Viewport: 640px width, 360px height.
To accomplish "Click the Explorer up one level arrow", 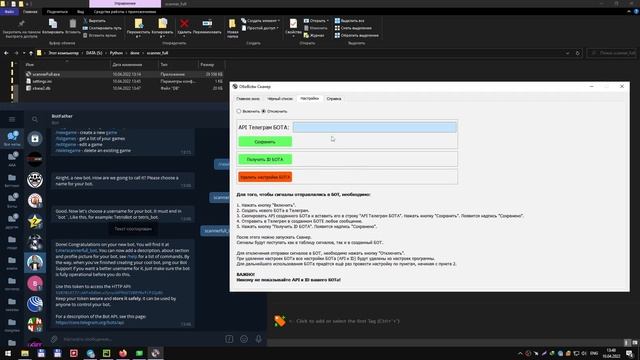I will [x=31, y=53].
